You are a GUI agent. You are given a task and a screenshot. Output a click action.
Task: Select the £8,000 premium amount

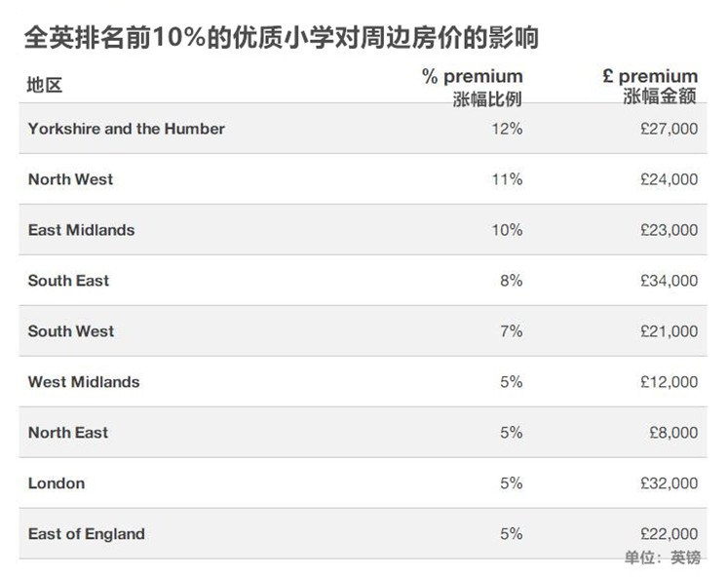click(x=673, y=433)
